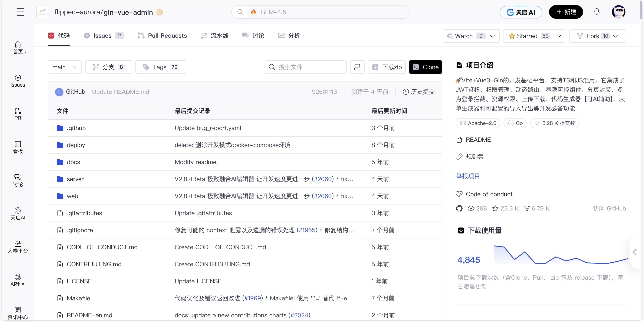Select the 代码 tab

coord(59,36)
